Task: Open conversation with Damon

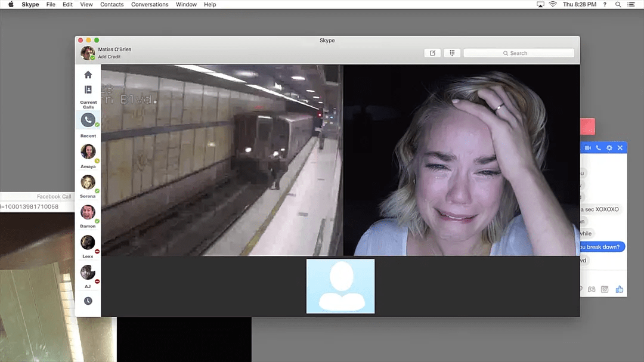Action: point(88,213)
